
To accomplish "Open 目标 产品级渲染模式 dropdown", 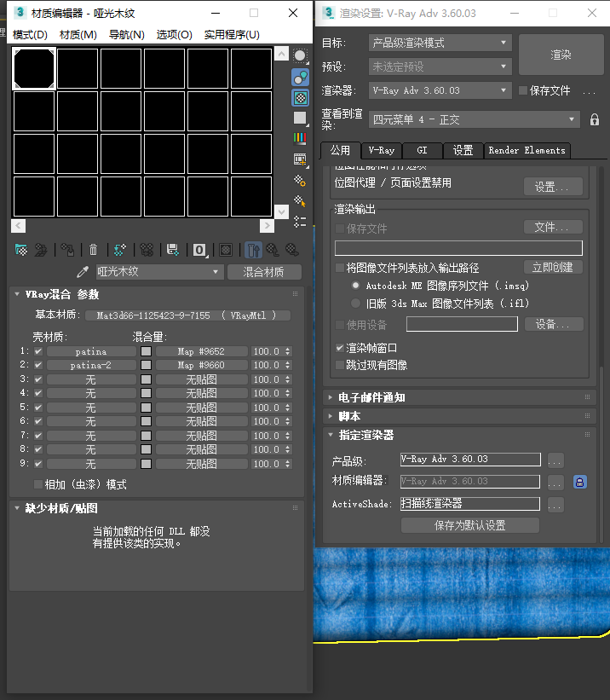I will click(440, 43).
